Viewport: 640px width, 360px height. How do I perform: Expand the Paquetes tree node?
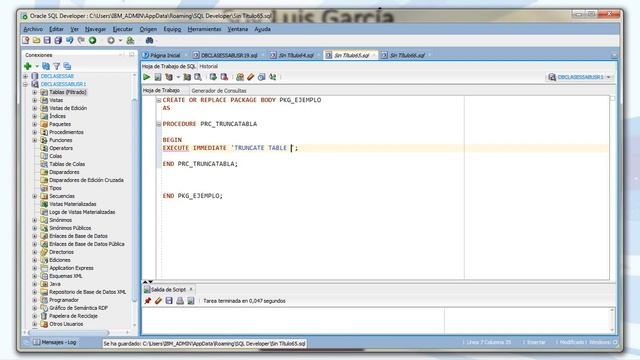tap(35, 124)
